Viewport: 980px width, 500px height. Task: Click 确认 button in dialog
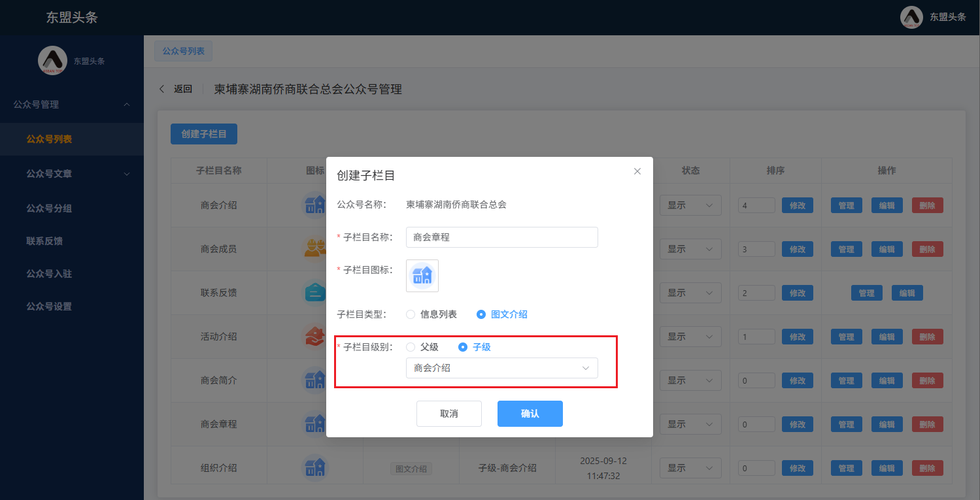point(530,414)
